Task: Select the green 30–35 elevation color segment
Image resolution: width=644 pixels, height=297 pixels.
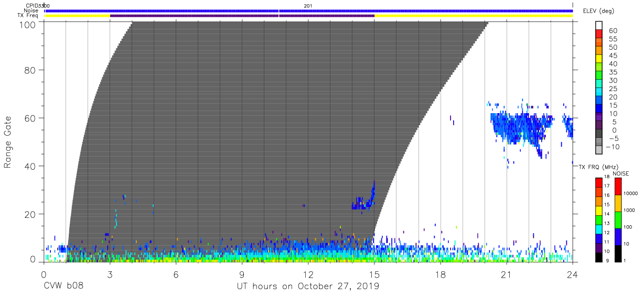Action: point(599,76)
